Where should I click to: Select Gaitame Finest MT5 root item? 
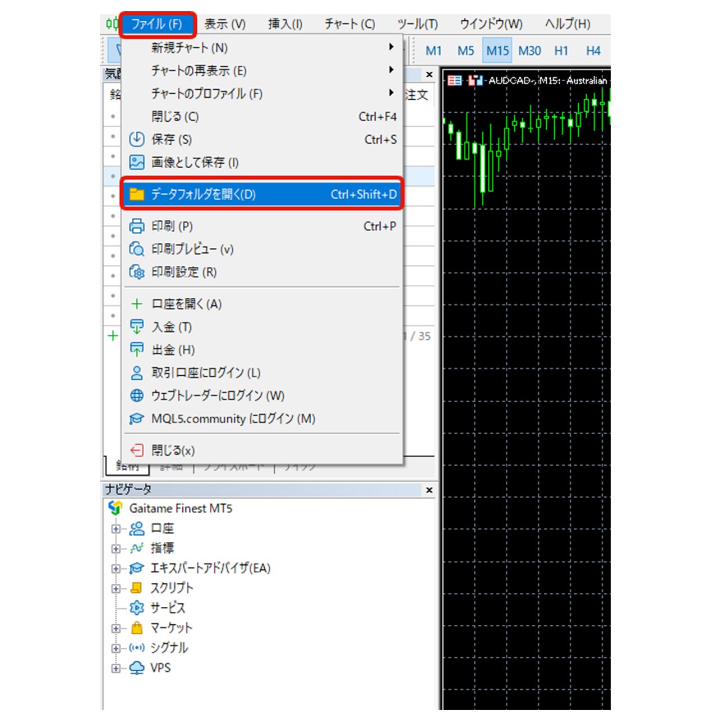coord(181,509)
